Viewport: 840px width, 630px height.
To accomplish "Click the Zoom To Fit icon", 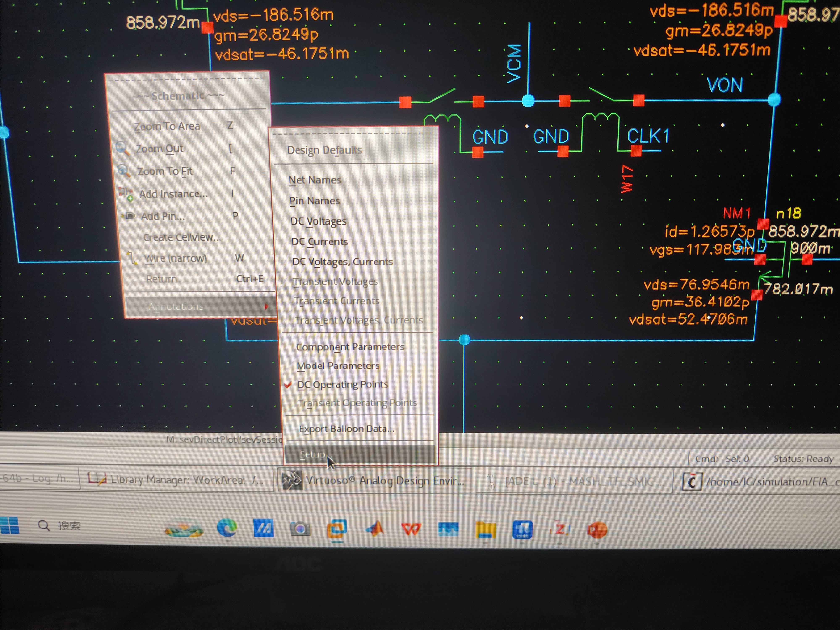I will (x=124, y=171).
